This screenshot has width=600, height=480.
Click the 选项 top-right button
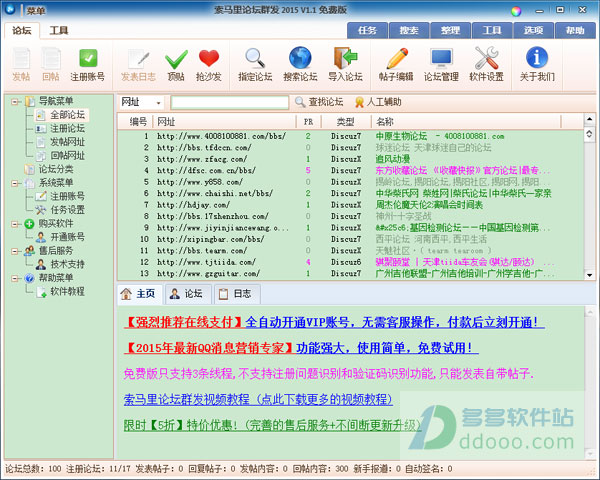click(x=533, y=30)
